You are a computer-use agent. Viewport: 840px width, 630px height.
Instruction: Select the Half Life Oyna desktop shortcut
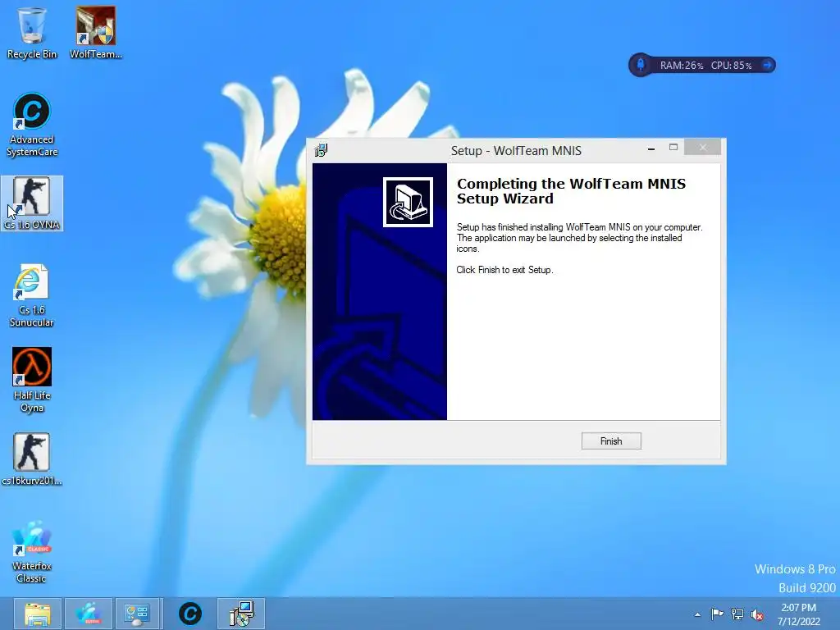(x=32, y=381)
